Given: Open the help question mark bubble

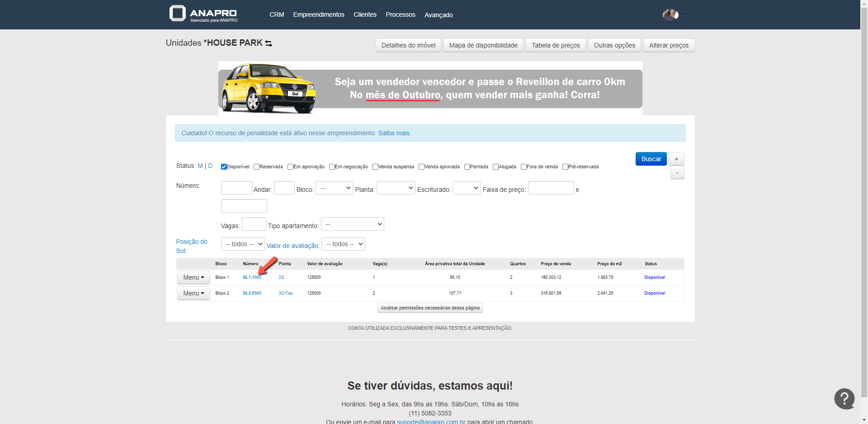Looking at the screenshot, I should (844, 399).
